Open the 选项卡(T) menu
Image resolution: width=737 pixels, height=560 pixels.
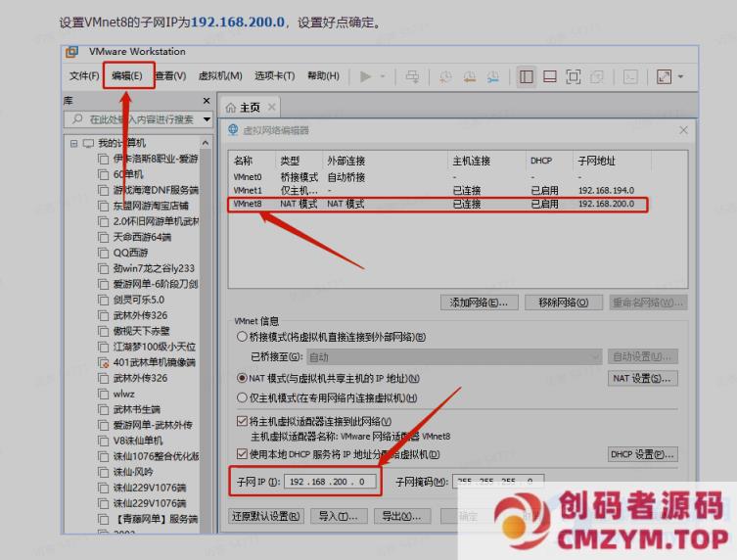(x=274, y=75)
